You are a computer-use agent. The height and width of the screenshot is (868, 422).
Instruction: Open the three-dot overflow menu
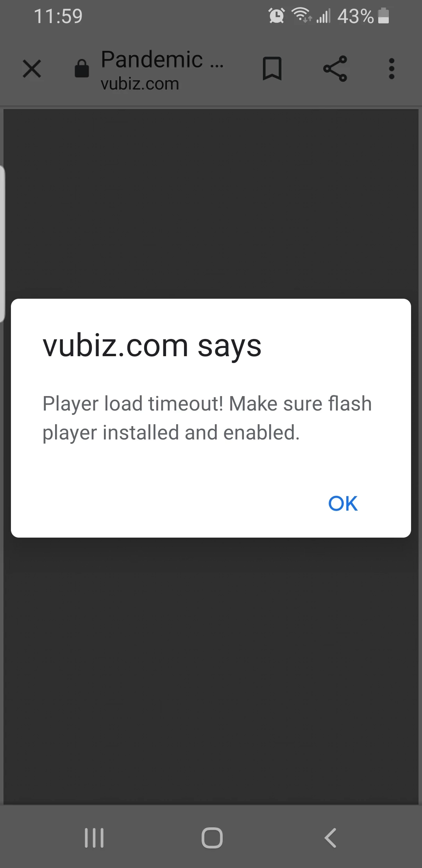392,69
